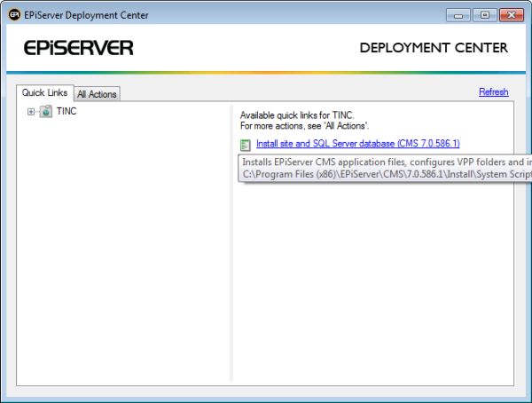The image size is (532, 403).
Task: Expand the TINC tree node
Action: pyautogui.click(x=31, y=112)
